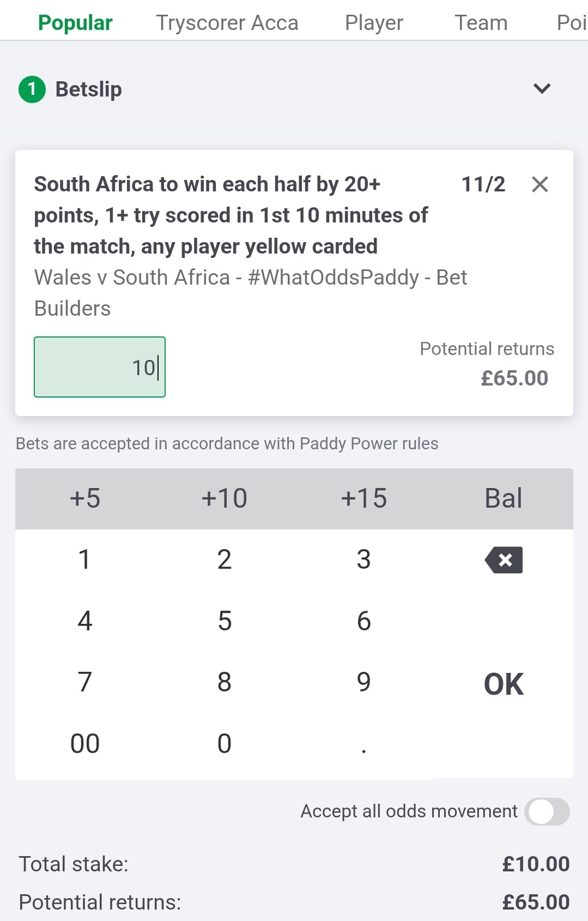588x921 pixels.
Task: Click the green betslip count badge
Action: [32, 89]
